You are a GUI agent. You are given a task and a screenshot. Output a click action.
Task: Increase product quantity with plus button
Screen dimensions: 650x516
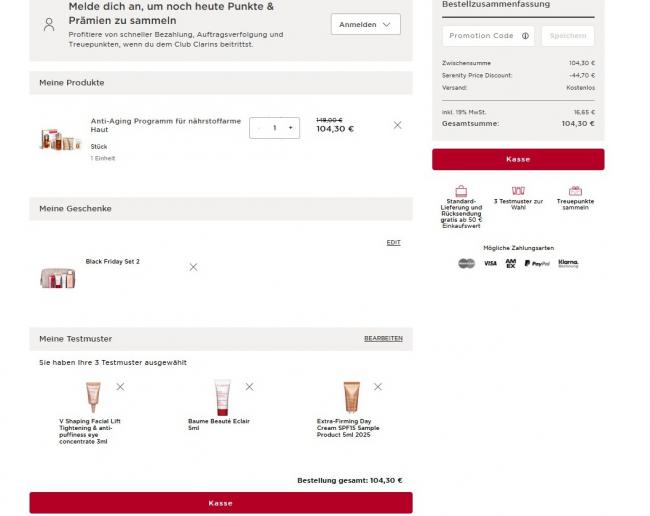pos(290,128)
